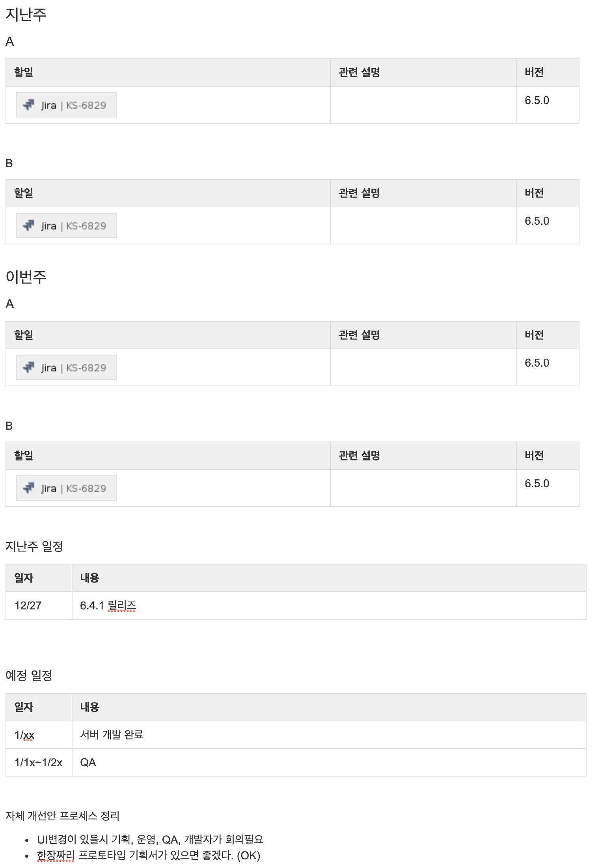
Task: Click the 한장짜리 프로토타입 bullet text
Action: pos(149,855)
